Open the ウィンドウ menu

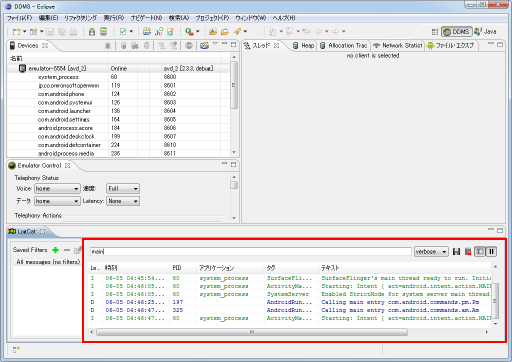pos(251,18)
